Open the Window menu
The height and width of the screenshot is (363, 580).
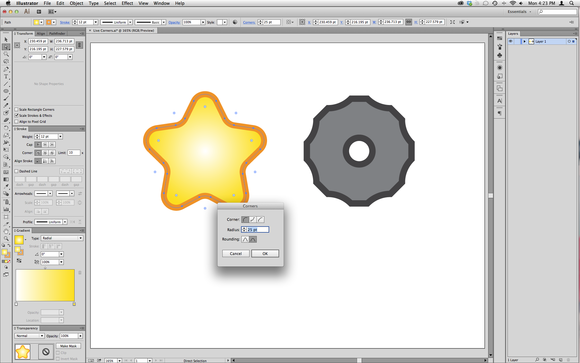click(x=161, y=3)
